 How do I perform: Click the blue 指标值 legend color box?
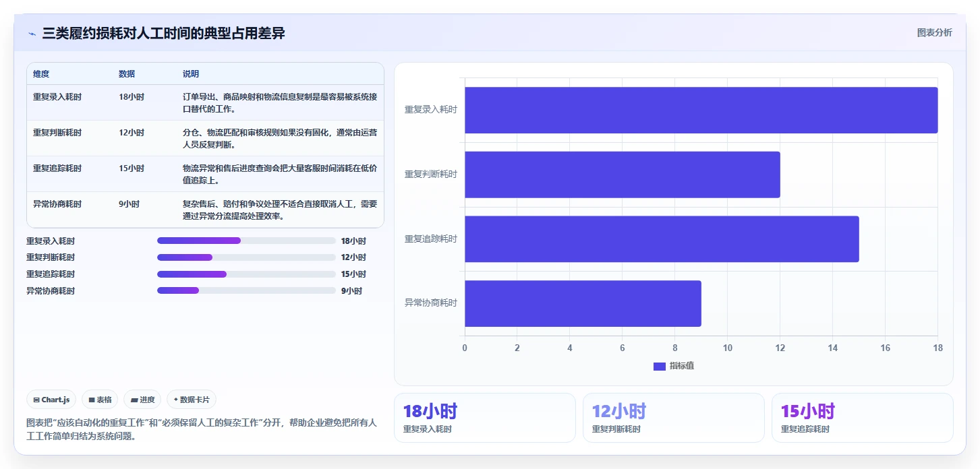pos(659,366)
